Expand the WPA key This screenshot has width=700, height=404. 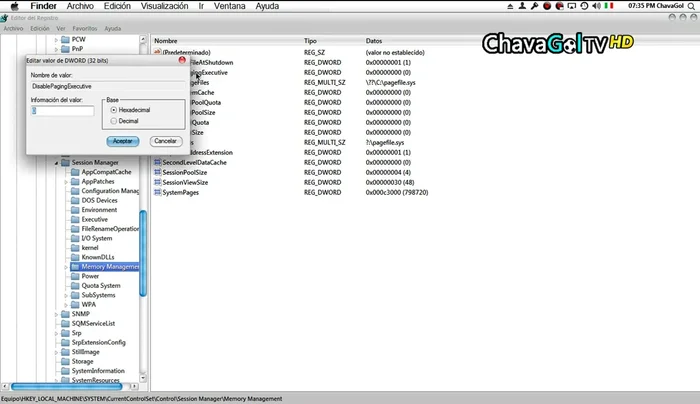pos(66,305)
